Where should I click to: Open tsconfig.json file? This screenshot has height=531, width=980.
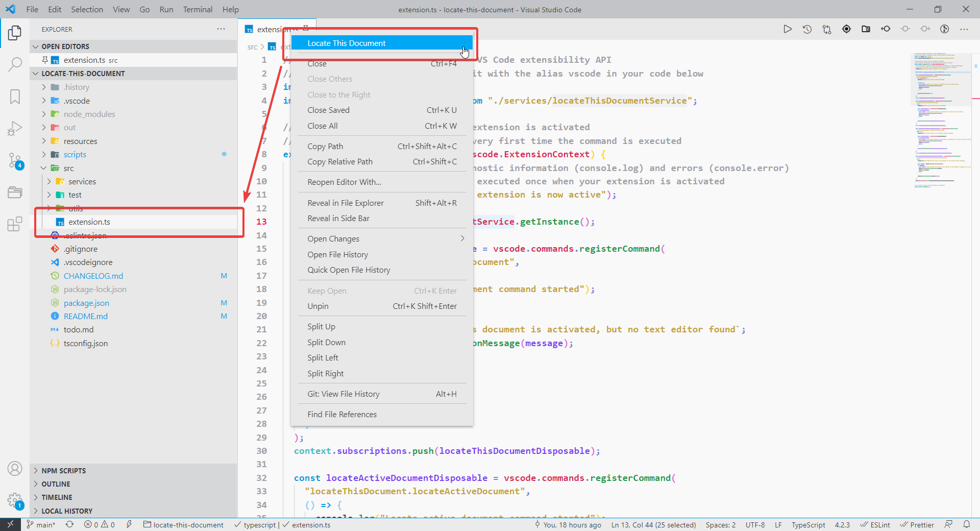click(x=134, y=343)
